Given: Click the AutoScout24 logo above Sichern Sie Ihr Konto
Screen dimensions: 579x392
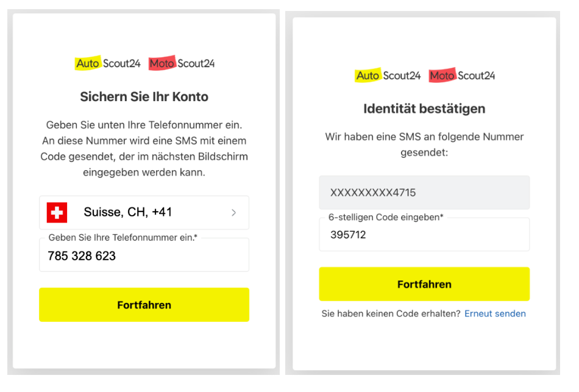Looking at the screenshot, I should (x=107, y=63).
